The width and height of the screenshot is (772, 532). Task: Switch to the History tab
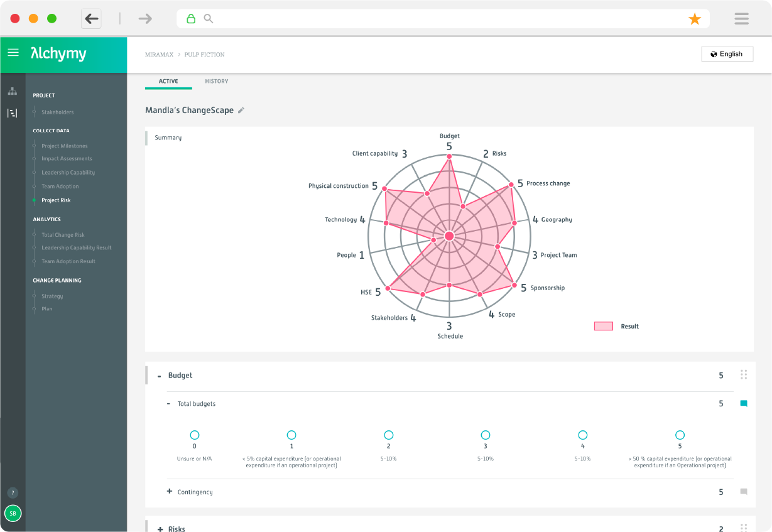[x=217, y=81]
